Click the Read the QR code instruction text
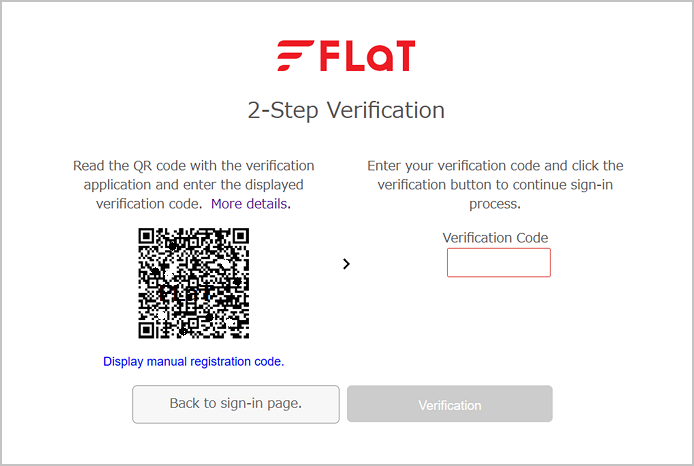The height and width of the screenshot is (466, 694). point(193,185)
